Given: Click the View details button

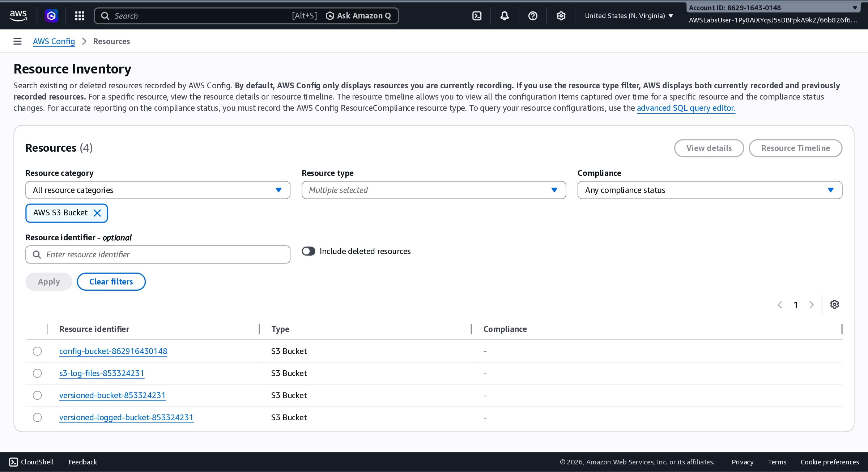Looking at the screenshot, I should [x=709, y=148].
